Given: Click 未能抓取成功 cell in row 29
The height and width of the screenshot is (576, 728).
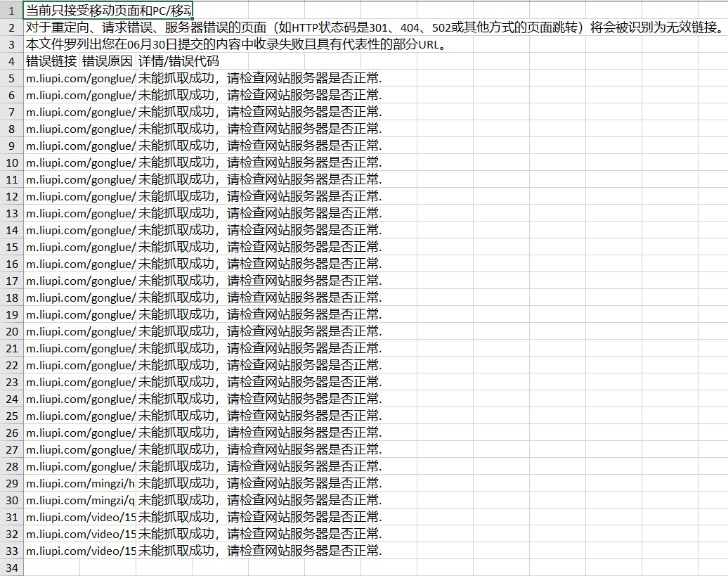Looking at the screenshot, I should 259,483.
